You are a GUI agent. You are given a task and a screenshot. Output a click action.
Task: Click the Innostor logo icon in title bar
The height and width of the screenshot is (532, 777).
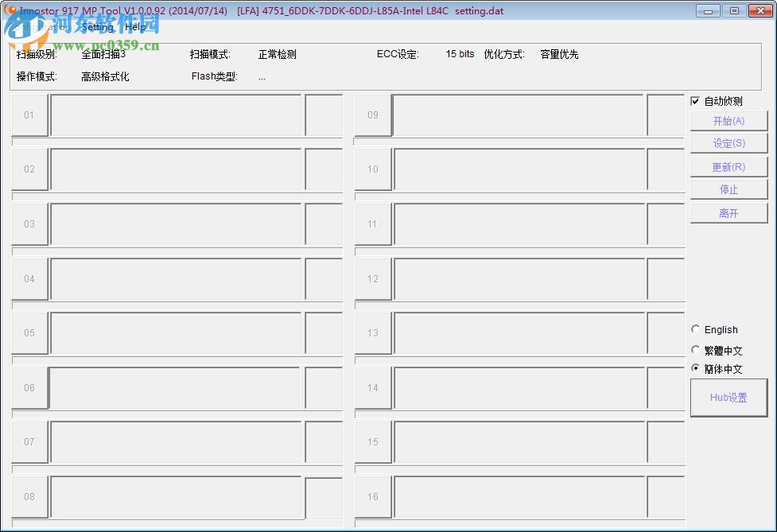point(11,10)
